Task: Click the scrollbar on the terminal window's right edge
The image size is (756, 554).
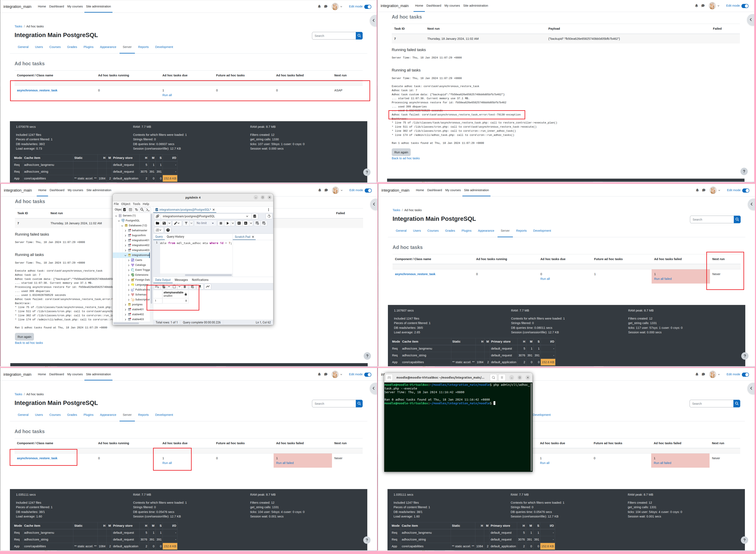Action: pyautogui.click(x=531, y=427)
